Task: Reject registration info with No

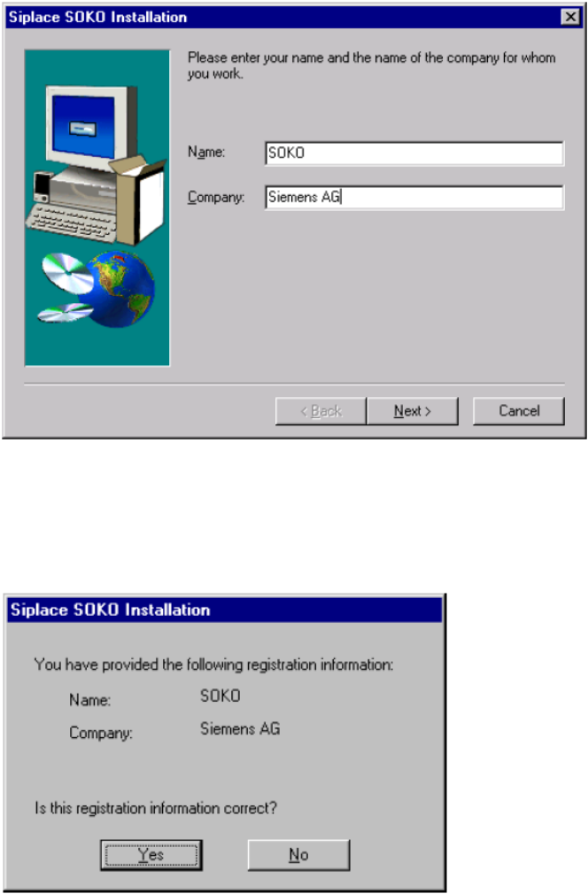Action: 298,855
